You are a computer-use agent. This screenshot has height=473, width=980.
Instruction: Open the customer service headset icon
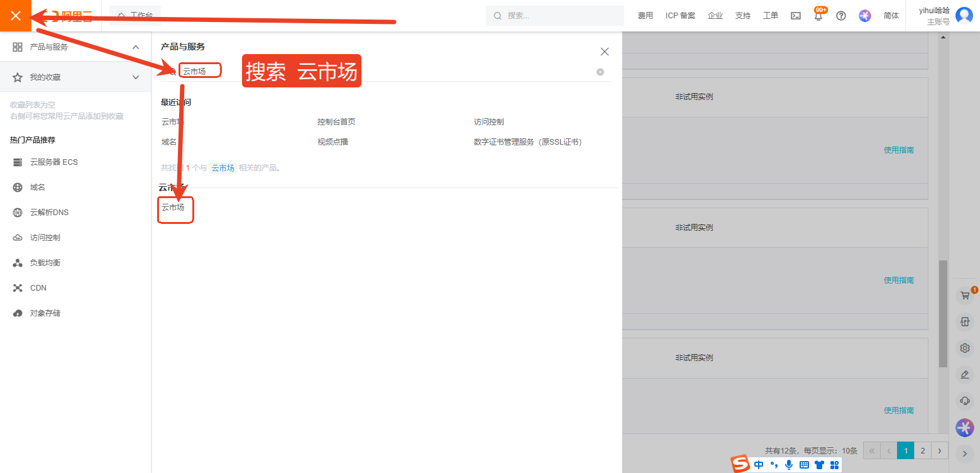pyautogui.click(x=965, y=401)
